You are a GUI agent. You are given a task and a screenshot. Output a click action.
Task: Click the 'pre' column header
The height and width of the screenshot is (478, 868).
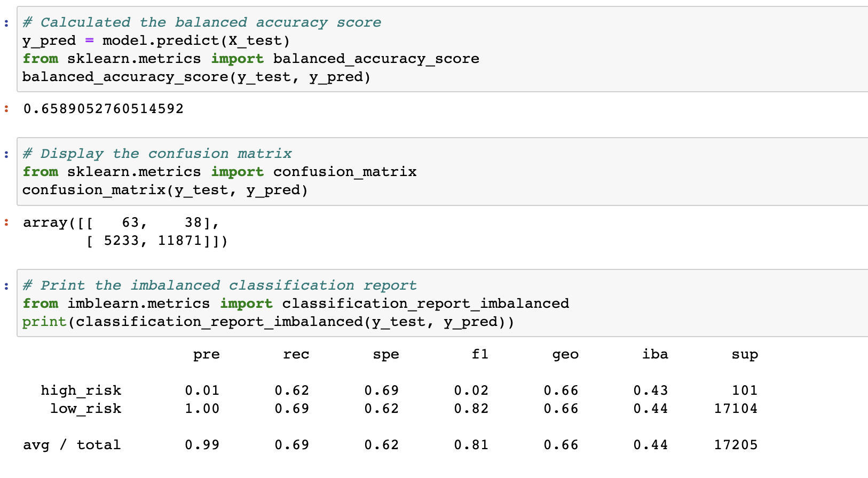click(207, 355)
